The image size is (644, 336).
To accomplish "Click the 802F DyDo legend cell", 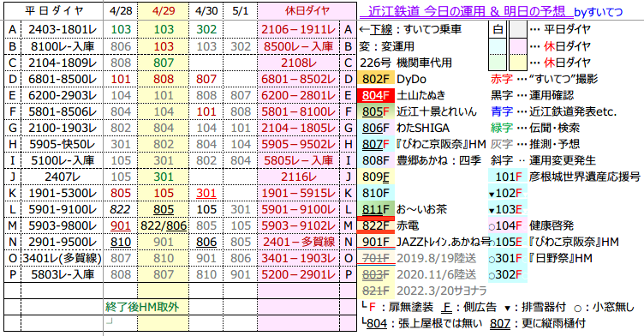I will (x=375, y=79).
